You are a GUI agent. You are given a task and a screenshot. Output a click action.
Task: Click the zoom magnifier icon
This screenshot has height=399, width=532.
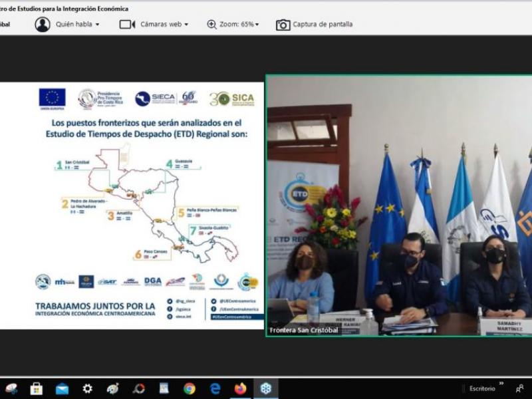(211, 25)
